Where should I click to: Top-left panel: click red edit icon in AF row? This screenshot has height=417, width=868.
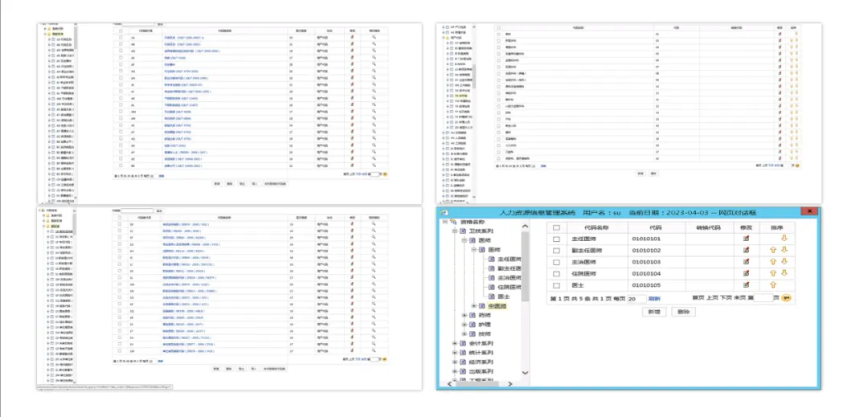tap(352, 64)
